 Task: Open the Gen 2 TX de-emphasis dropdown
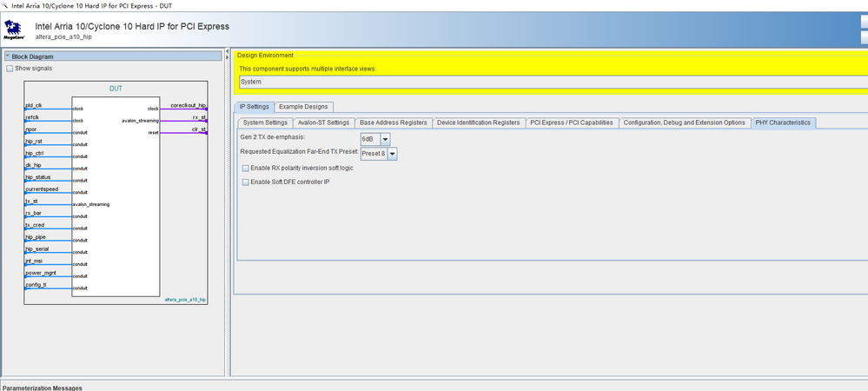(385, 139)
